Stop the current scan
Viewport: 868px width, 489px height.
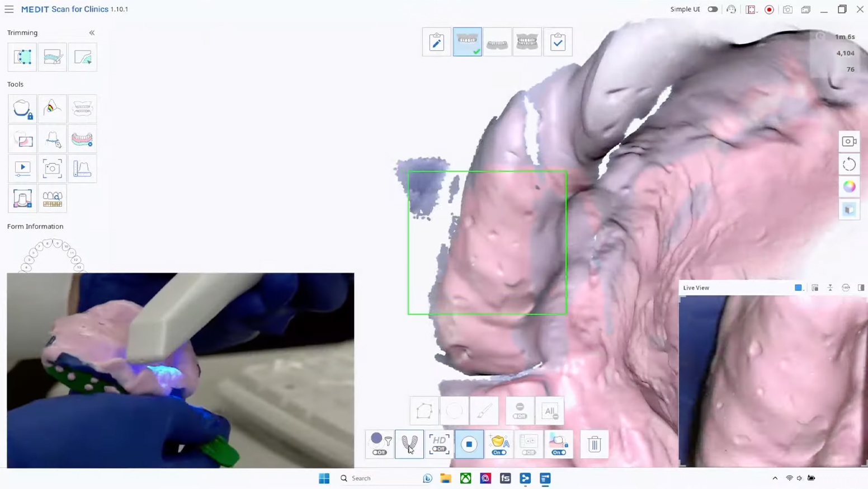(x=469, y=444)
